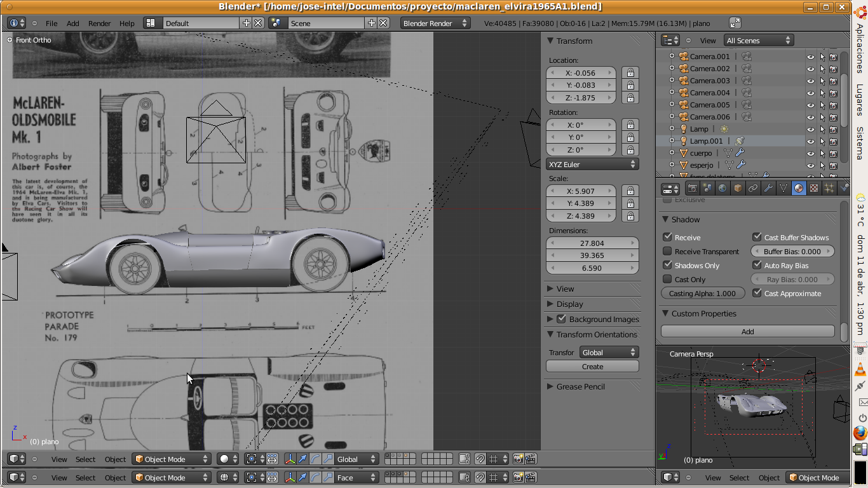This screenshot has height=488, width=868.
Task: Open the Blender Render engine dropdown
Action: click(435, 24)
